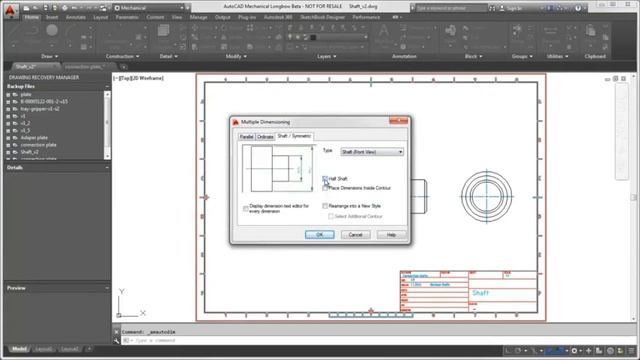Click OK in Multiple Dimensioning dialog
The height and width of the screenshot is (360, 640).
click(x=320, y=235)
